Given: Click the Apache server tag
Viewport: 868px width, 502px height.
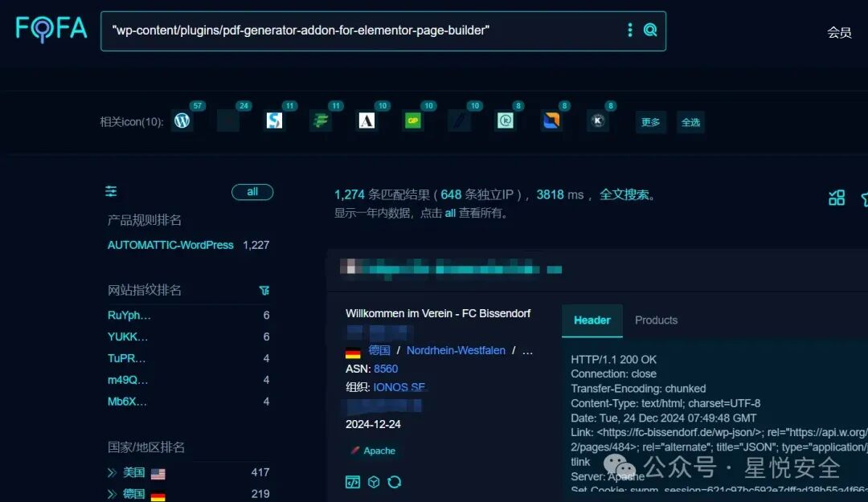Looking at the screenshot, I should [x=373, y=451].
